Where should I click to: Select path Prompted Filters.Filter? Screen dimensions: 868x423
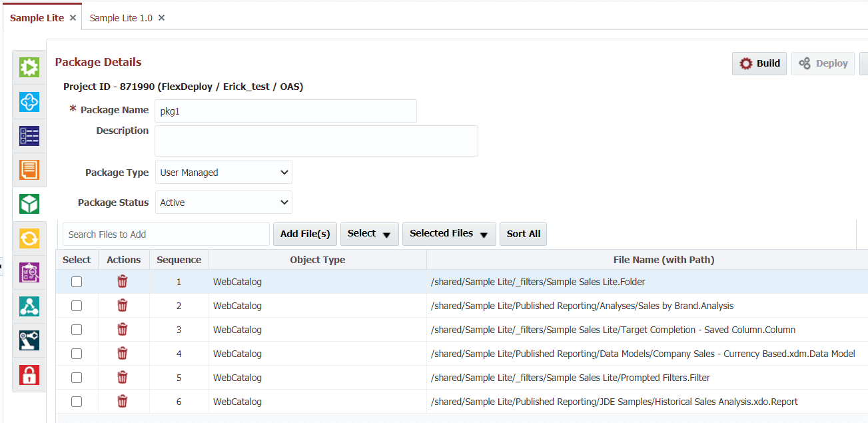(571, 378)
